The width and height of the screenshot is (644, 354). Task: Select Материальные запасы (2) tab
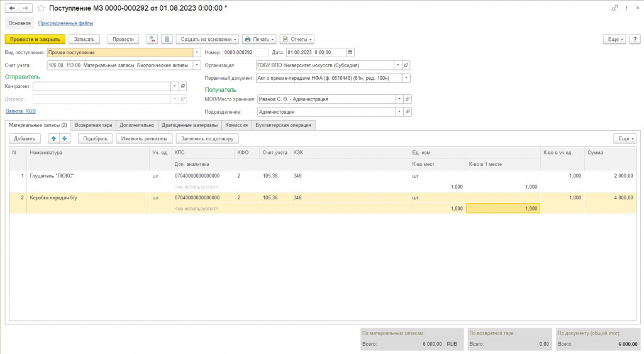[38, 125]
